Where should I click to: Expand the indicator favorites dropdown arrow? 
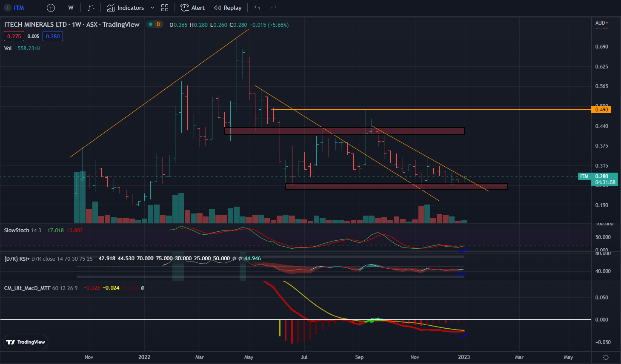point(152,8)
